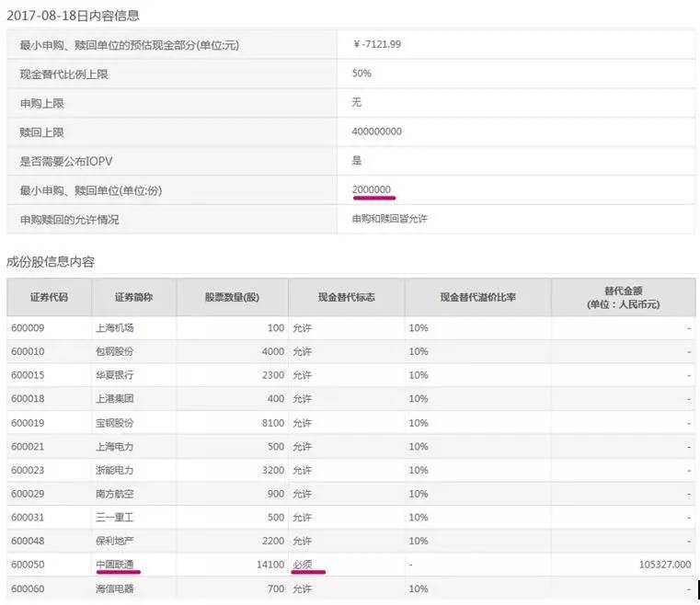Select the 包钢股份 stock name
Image resolution: width=700 pixels, height=605 pixels.
tap(115, 351)
